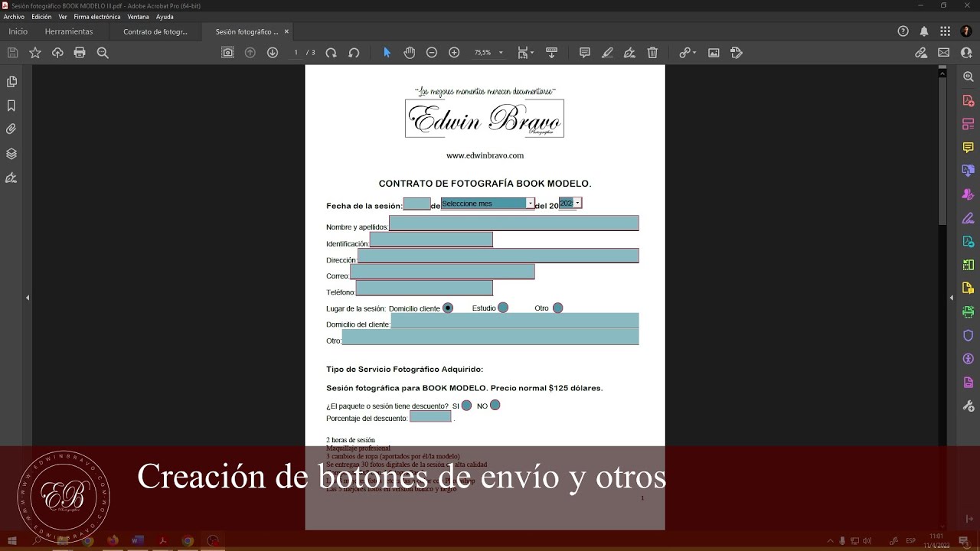
Task: Open the bookmarks panel icon
Action: pyautogui.click(x=11, y=106)
